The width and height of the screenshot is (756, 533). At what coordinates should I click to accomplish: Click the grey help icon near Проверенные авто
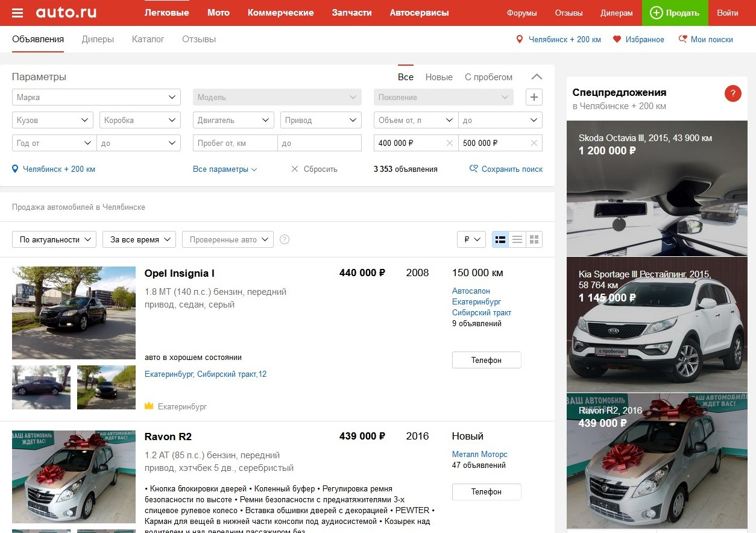(x=285, y=239)
